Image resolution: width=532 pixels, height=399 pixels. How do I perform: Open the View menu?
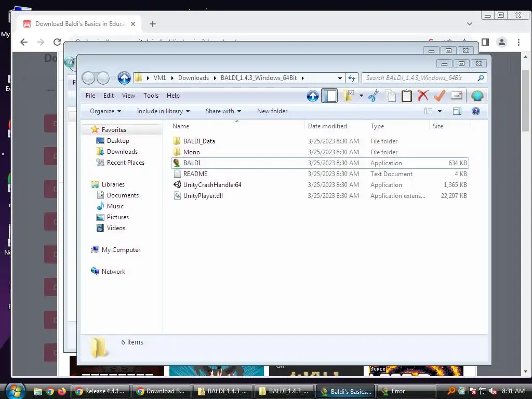tap(129, 96)
